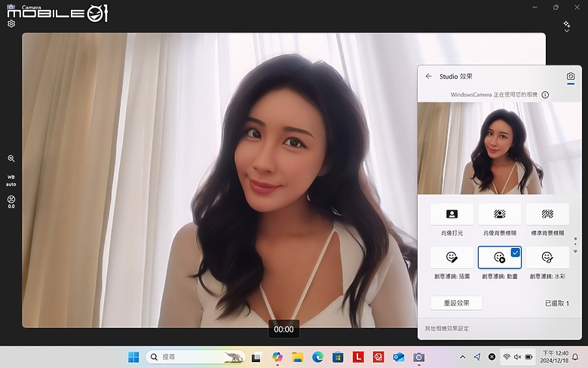
Task: Click 已選取 1 selected count text
Action: 557,303
